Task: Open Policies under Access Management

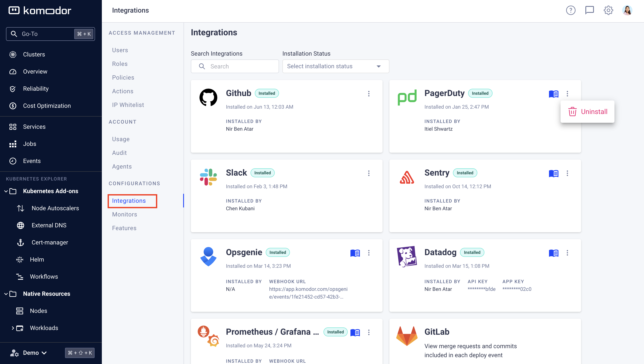Action: pos(123,77)
